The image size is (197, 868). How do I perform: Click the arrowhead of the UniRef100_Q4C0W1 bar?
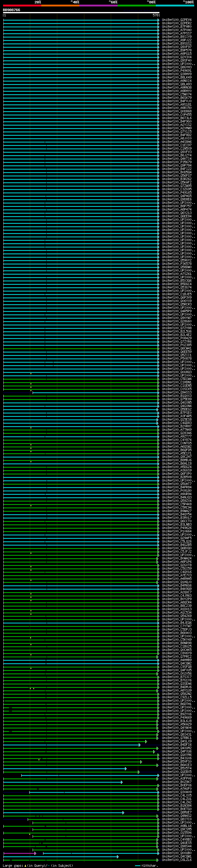[x=118, y=857]
